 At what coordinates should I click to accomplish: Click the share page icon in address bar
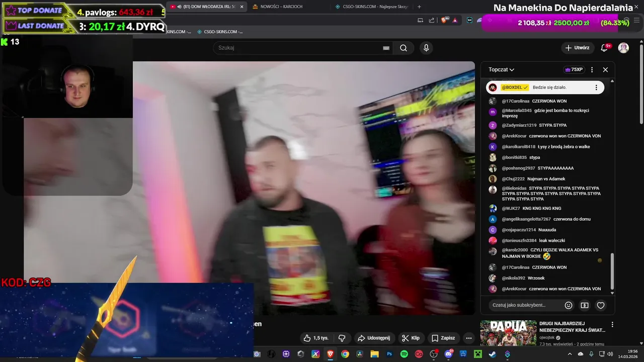[x=432, y=20]
